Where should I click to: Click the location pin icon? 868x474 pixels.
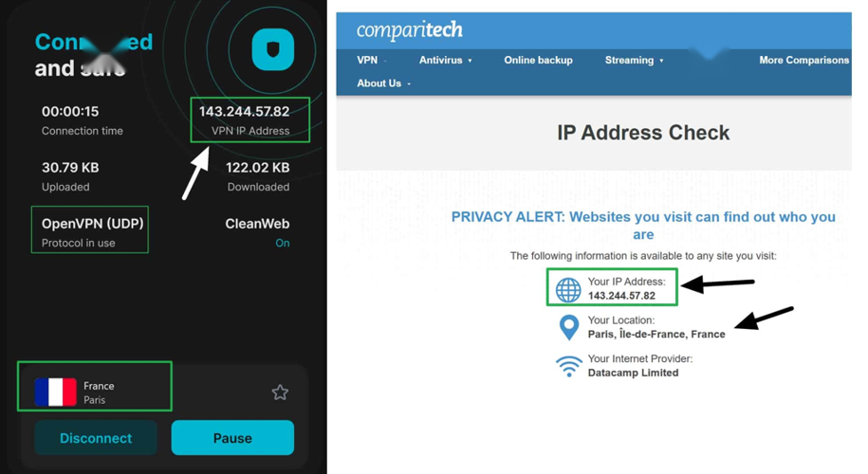tap(568, 328)
